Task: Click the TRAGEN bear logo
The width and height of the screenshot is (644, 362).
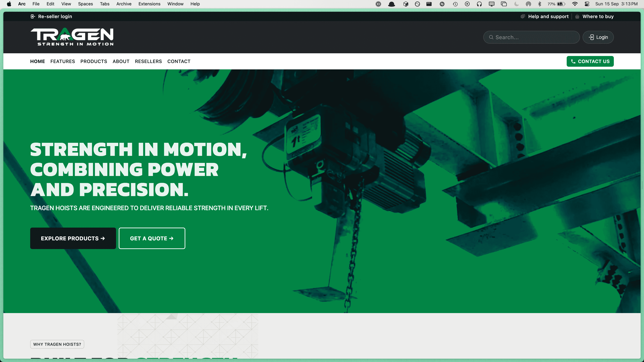Action: click(x=72, y=37)
